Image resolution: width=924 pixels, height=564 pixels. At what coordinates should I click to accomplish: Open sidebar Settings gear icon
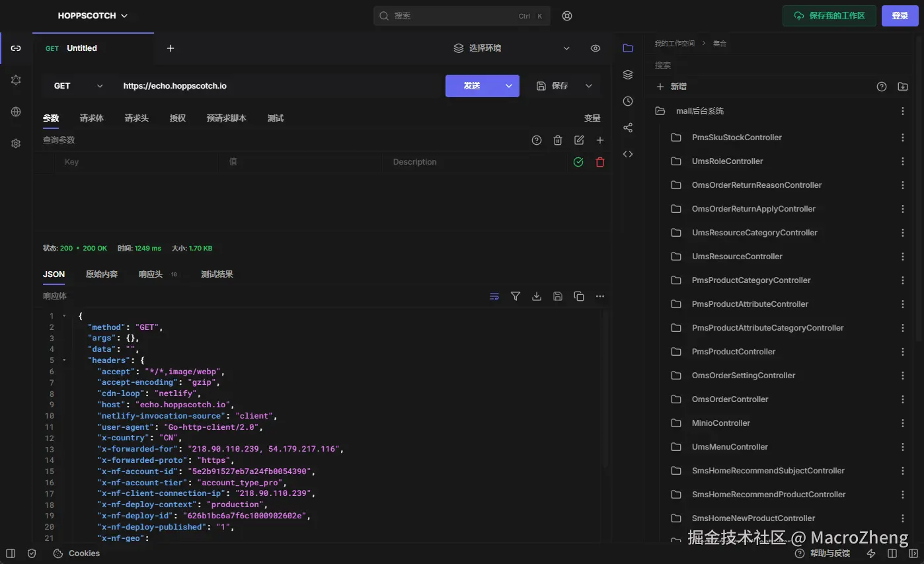pos(16,143)
